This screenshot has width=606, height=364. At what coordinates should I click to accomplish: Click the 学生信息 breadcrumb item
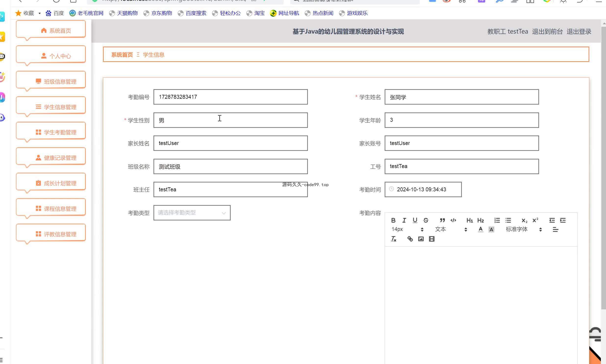153,55
